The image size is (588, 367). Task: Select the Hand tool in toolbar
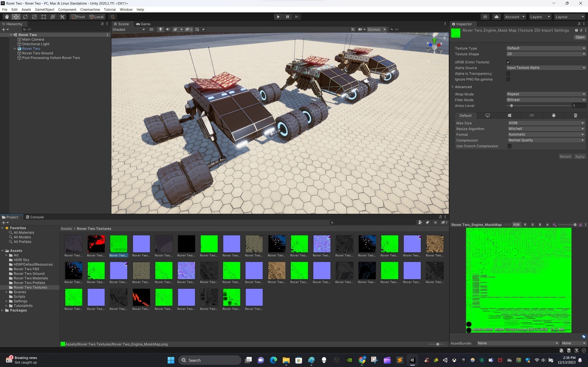pyautogui.click(x=7, y=17)
